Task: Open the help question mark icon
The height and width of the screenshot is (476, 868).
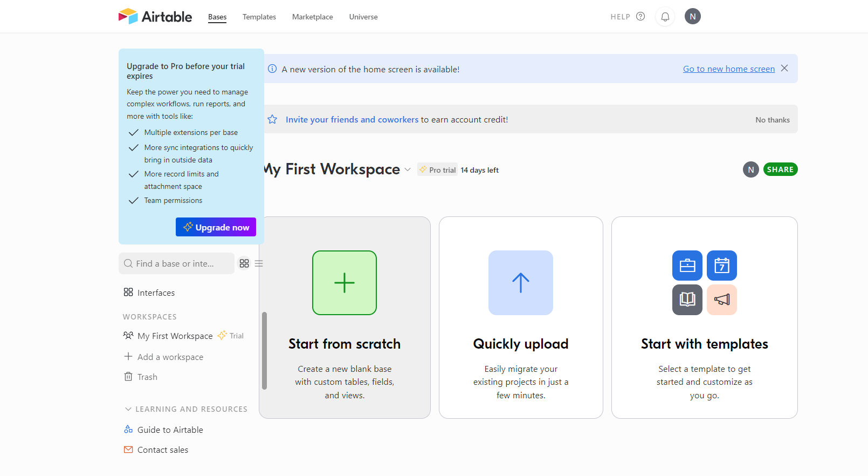Action: (640, 16)
